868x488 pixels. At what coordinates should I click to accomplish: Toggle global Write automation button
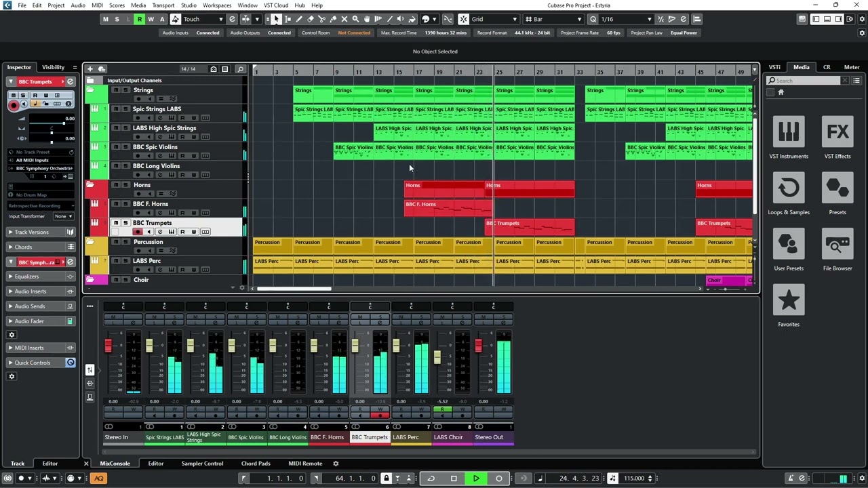tap(151, 19)
